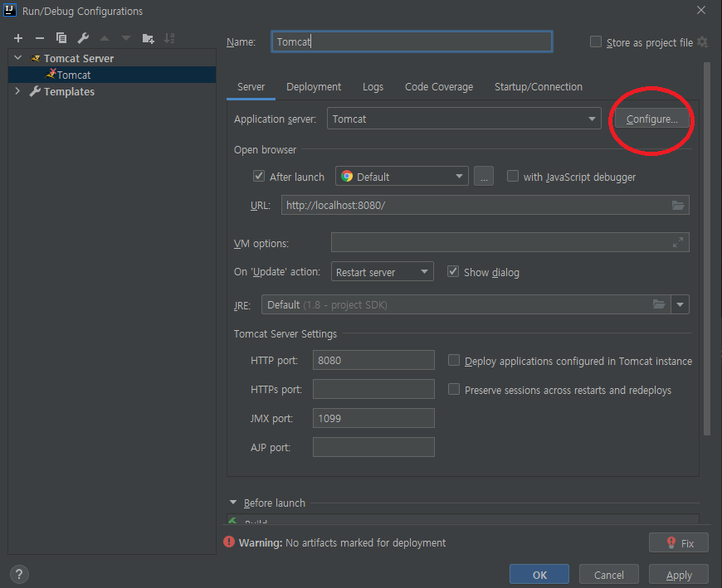The width and height of the screenshot is (722, 588).
Task: Click the Apply button
Action: (679, 574)
